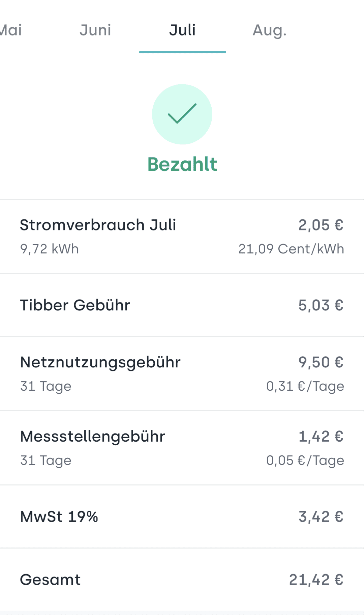Viewport: 364px width, 615px height.
Task: Open the Aug. month tab
Action: point(270,30)
